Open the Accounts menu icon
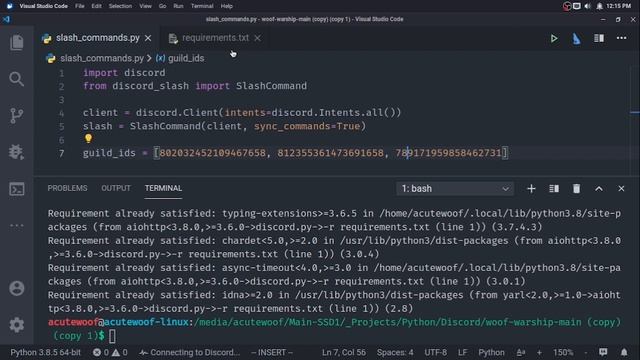 (17, 288)
